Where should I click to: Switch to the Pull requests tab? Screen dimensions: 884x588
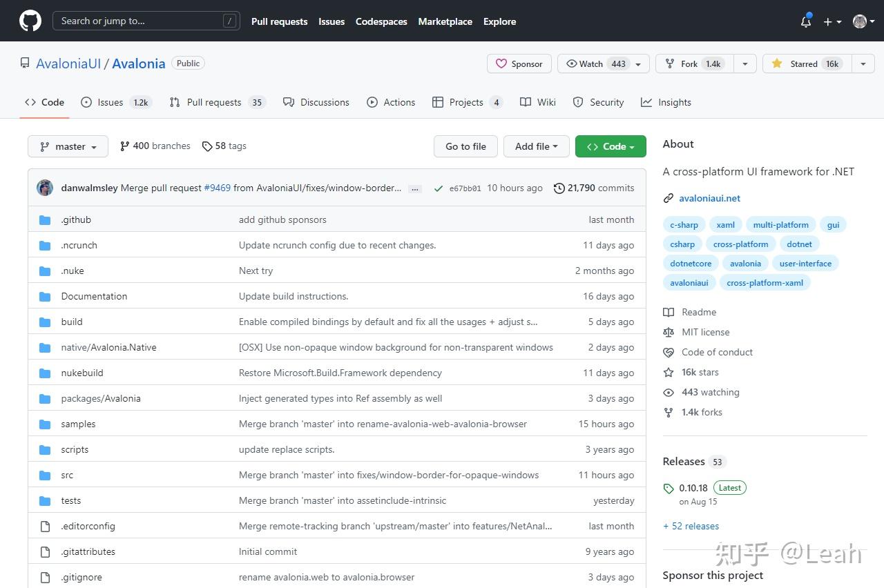(218, 102)
